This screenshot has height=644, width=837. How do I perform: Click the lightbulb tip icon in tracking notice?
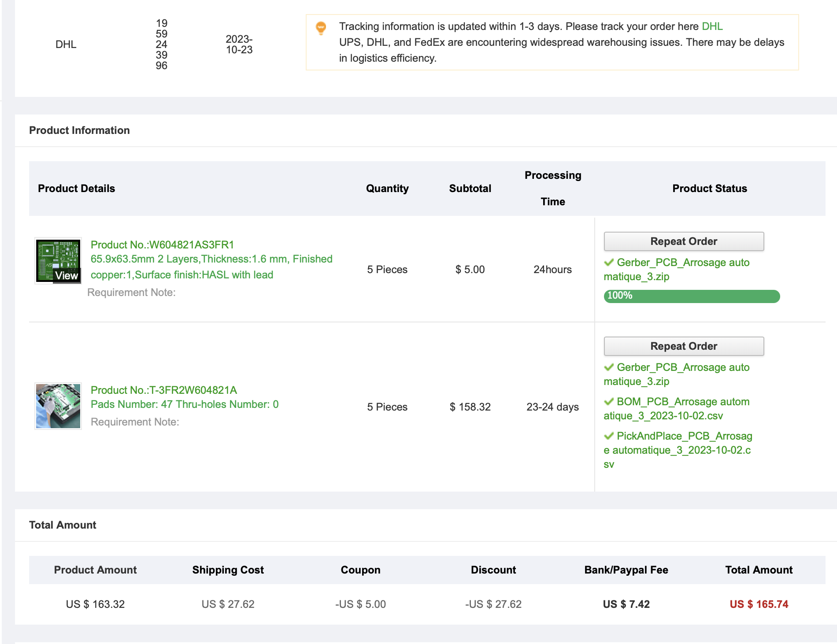[321, 28]
